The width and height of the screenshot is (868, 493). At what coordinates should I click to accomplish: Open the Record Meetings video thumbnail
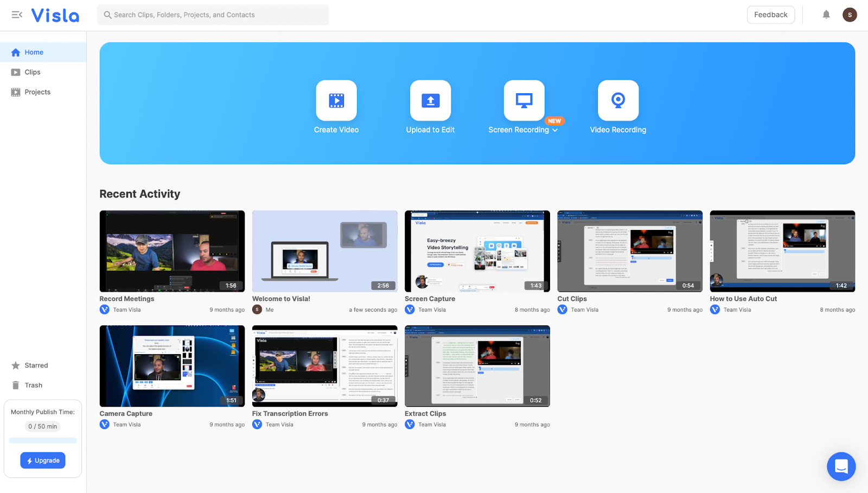pyautogui.click(x=172, y=251)
